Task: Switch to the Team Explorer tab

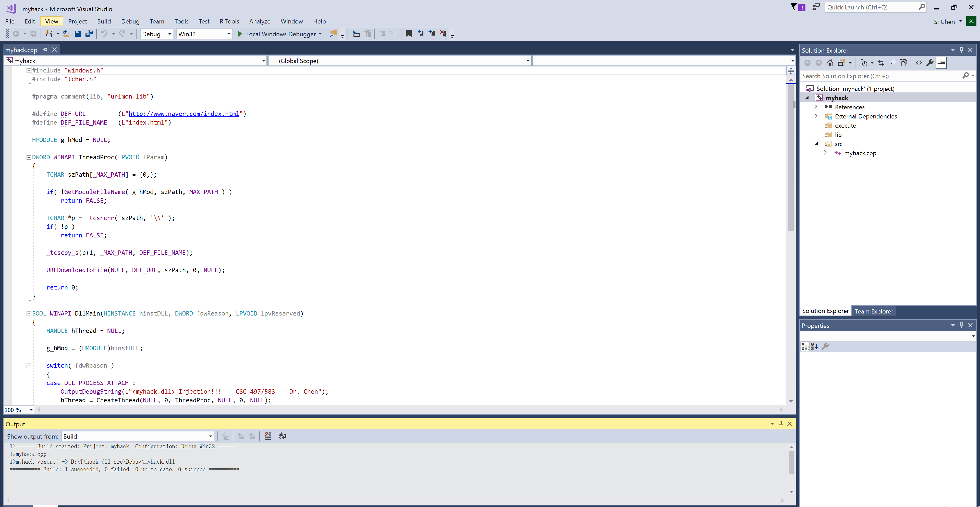Action: pos(874,311)
